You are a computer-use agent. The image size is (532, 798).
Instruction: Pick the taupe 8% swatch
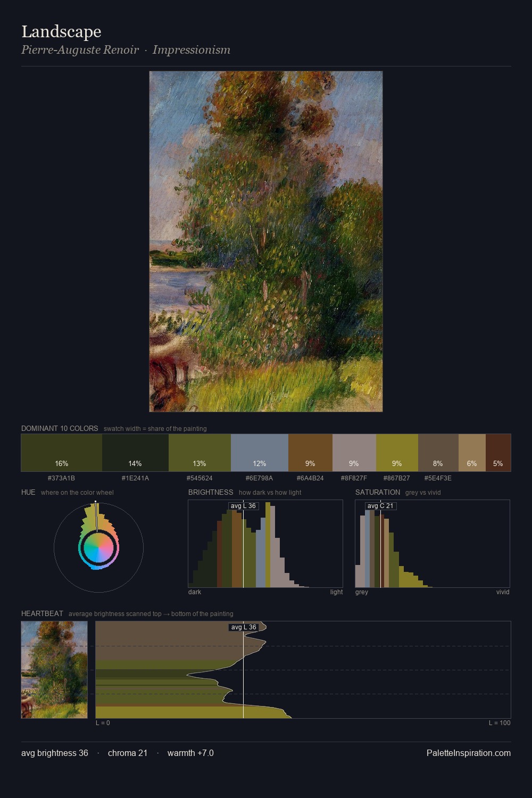tap(438, 453)
